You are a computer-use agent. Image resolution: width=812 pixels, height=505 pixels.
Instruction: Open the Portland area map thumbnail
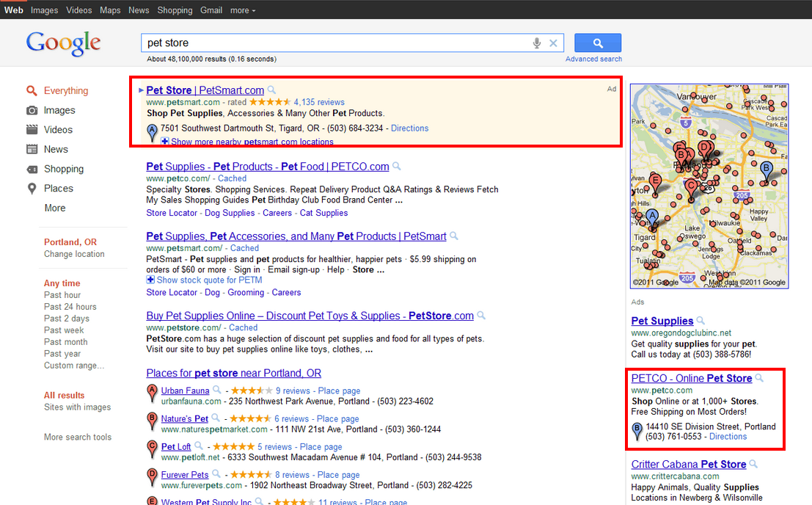[x=709, y=186]
